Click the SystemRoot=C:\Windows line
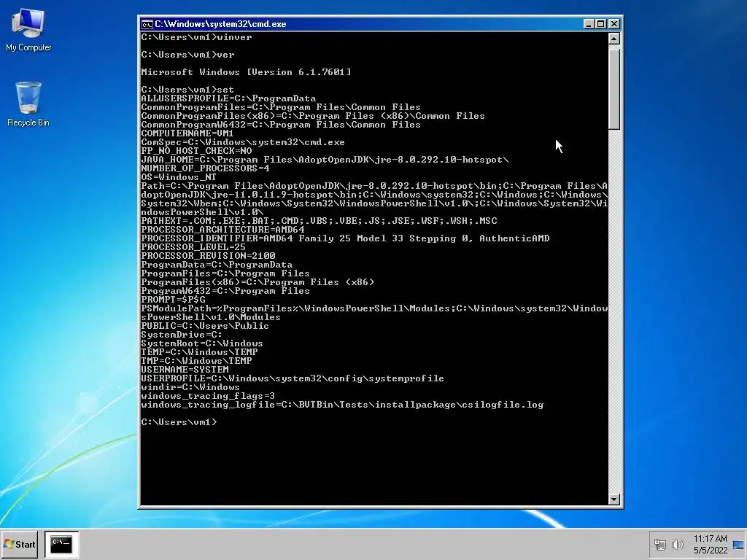This screenshot has height=560, width=747. [202, 343]
